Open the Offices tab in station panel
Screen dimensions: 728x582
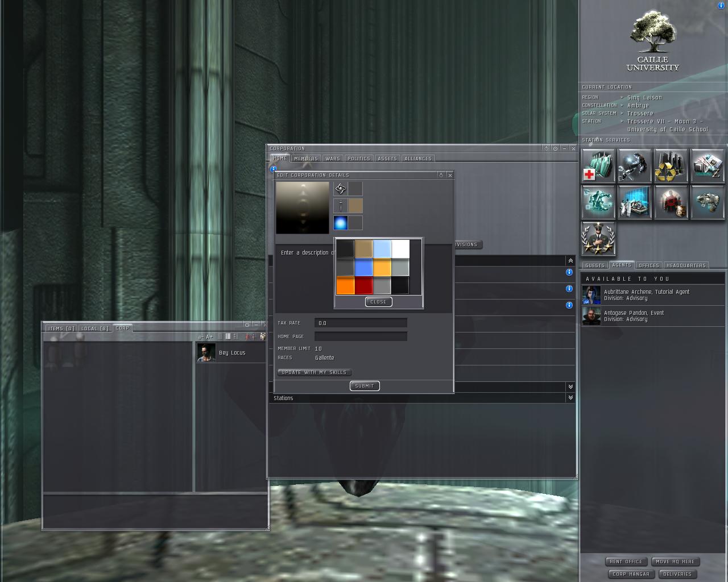[649, 265]
